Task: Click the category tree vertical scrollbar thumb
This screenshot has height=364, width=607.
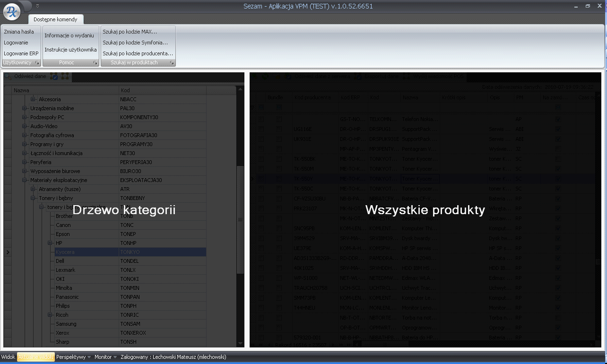Action: click(x=240, y=220)
